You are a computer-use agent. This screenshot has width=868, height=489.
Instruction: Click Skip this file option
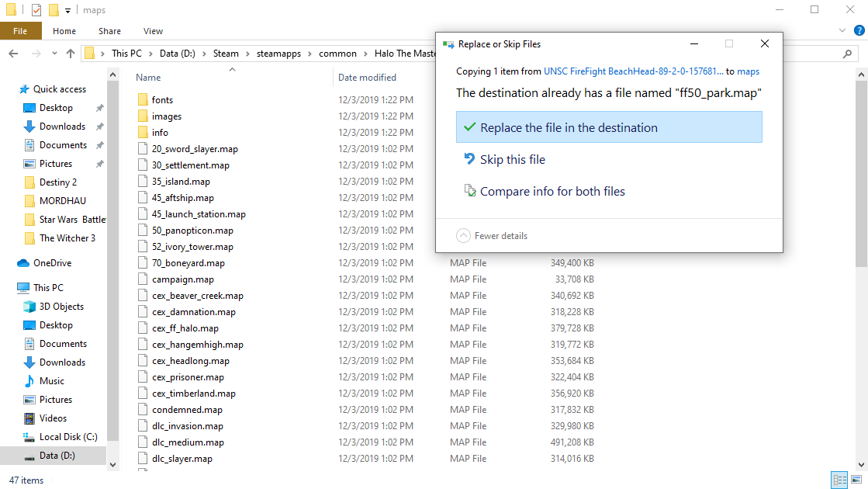[x=512, y=159]
